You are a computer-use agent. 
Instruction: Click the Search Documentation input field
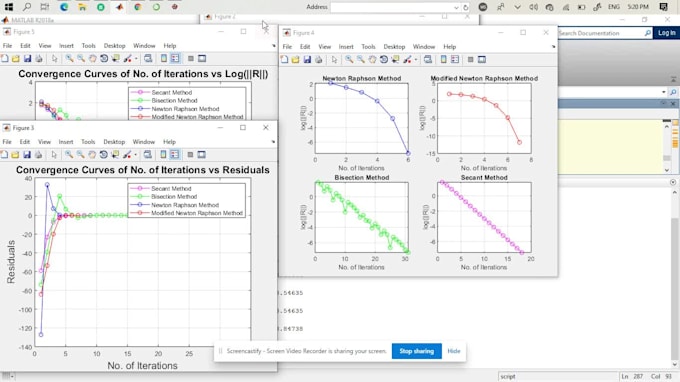[x=601, y=33]
